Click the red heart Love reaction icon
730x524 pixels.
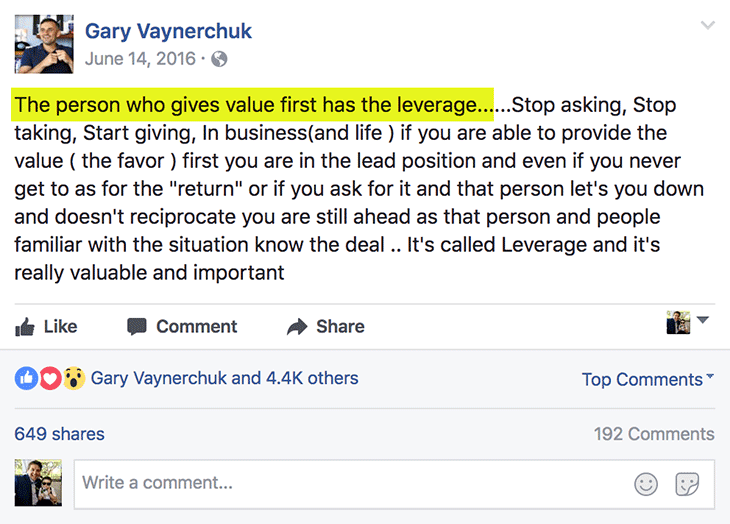point(50,379)
